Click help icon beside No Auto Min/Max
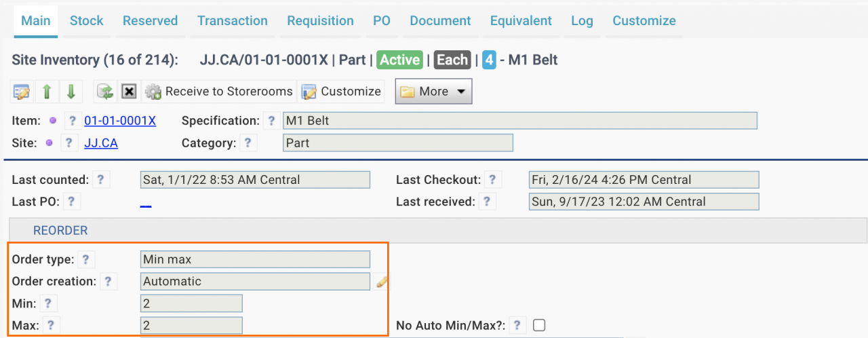Screen dimensions: 868x338 pyautogui.click(x=517, y=326)
